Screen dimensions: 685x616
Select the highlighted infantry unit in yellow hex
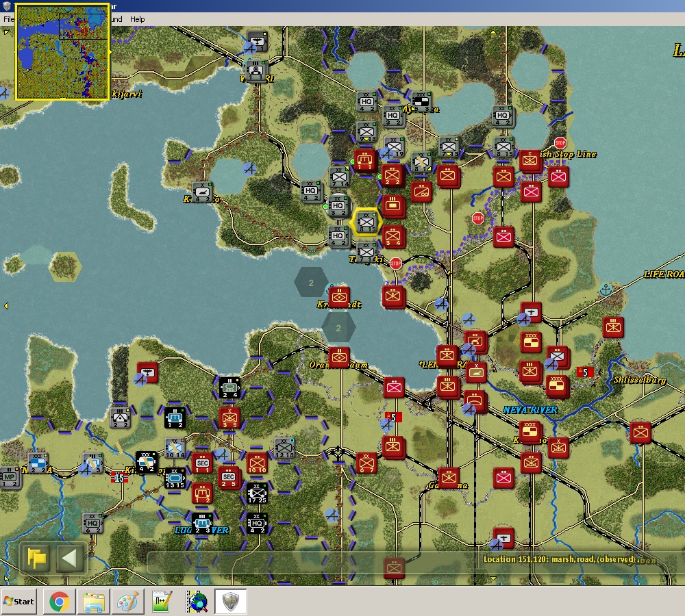coord(366,222)
